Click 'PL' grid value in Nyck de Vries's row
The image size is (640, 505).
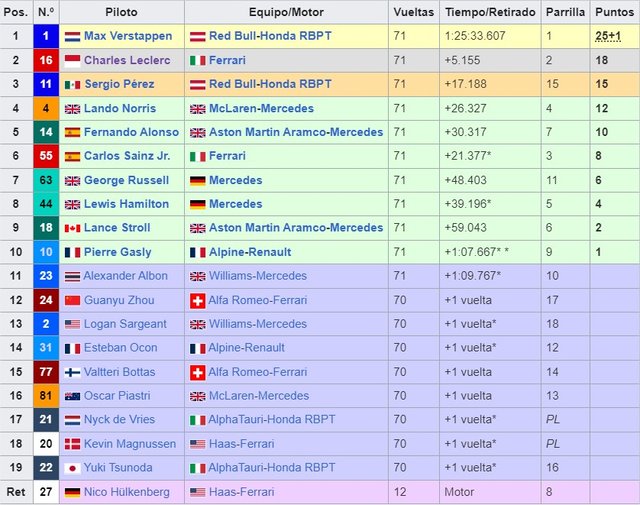tap(553, 420)
